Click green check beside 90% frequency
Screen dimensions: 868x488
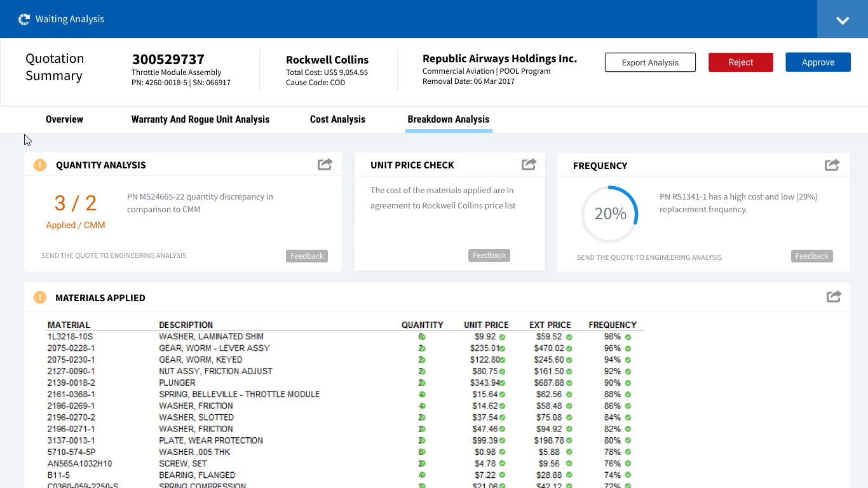point(628,383)
